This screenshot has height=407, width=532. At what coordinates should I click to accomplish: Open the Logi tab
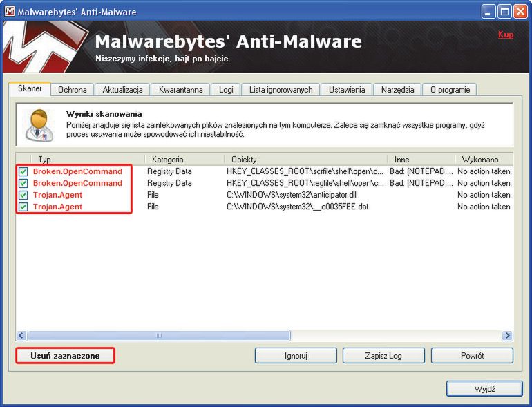click(226, 90)
